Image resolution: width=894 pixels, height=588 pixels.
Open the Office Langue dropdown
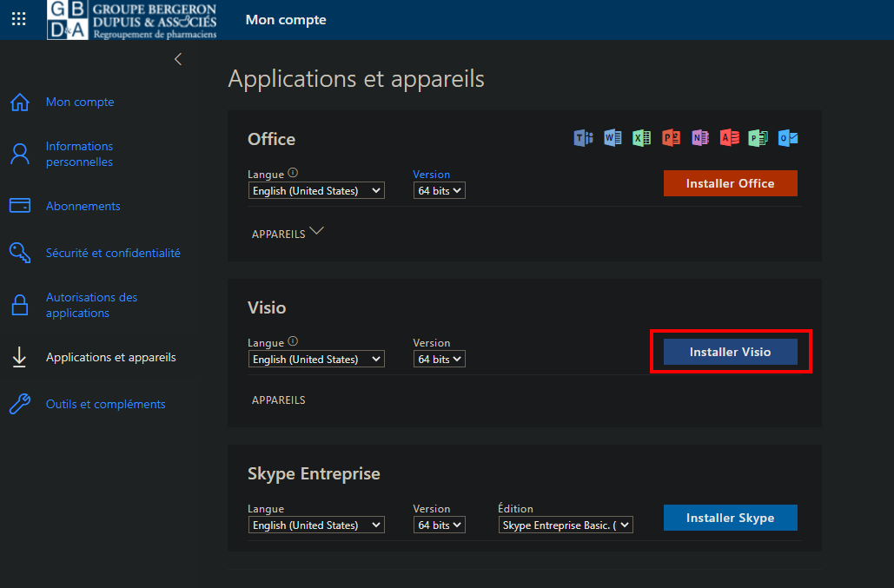[316, 190]
